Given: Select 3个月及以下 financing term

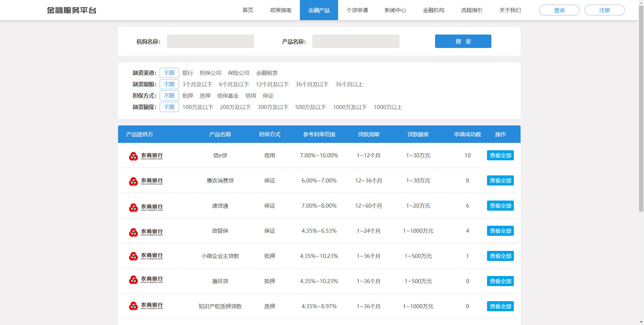Looking at the screenshot, I should pyautogui.click(x=197, y=84).
